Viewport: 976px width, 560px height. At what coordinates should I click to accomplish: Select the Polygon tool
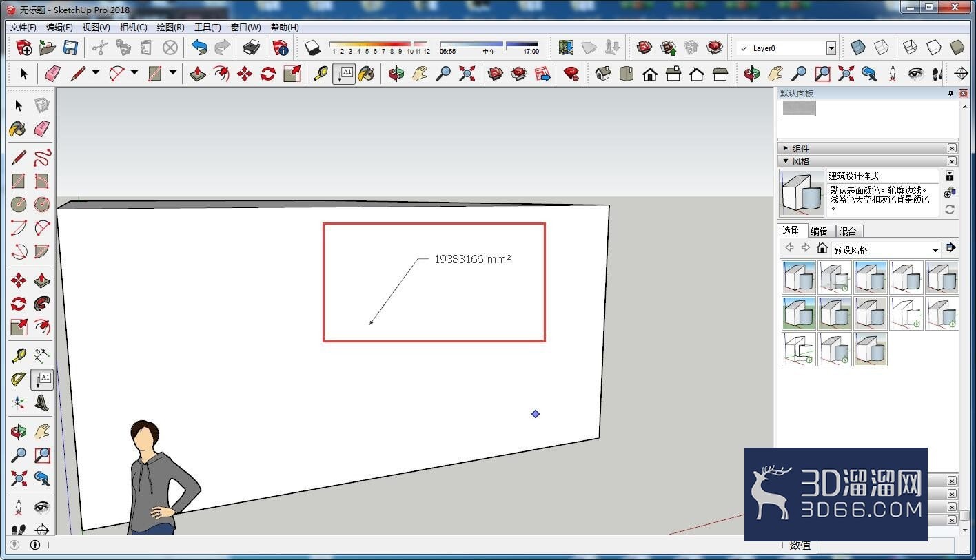(x=42, y=205)
